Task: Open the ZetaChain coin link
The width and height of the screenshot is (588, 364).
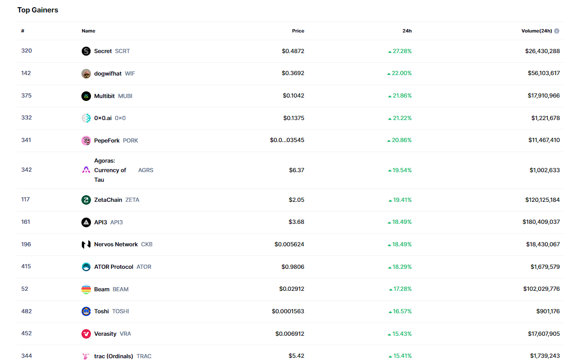Action: click(108, 200)
